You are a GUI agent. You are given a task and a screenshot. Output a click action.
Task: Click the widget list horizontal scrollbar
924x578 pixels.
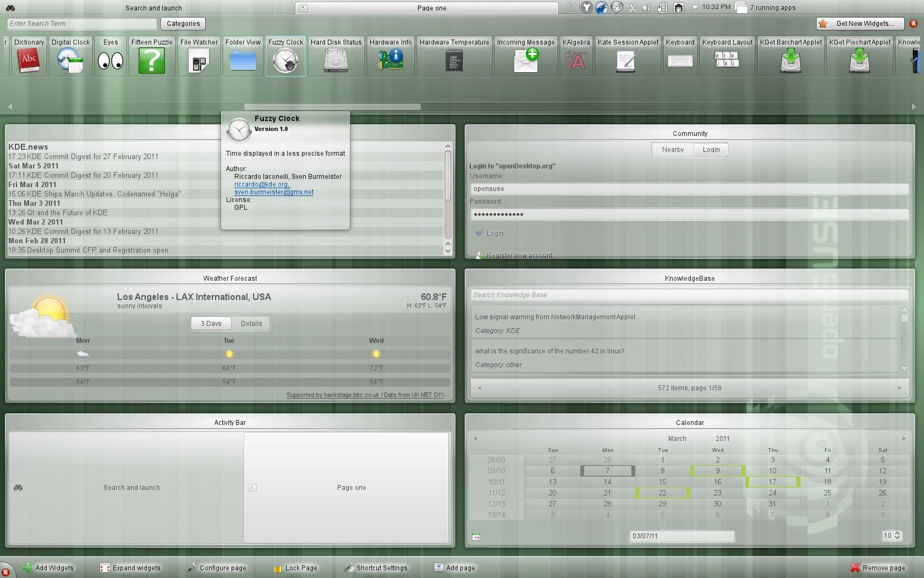coord(332,107)
